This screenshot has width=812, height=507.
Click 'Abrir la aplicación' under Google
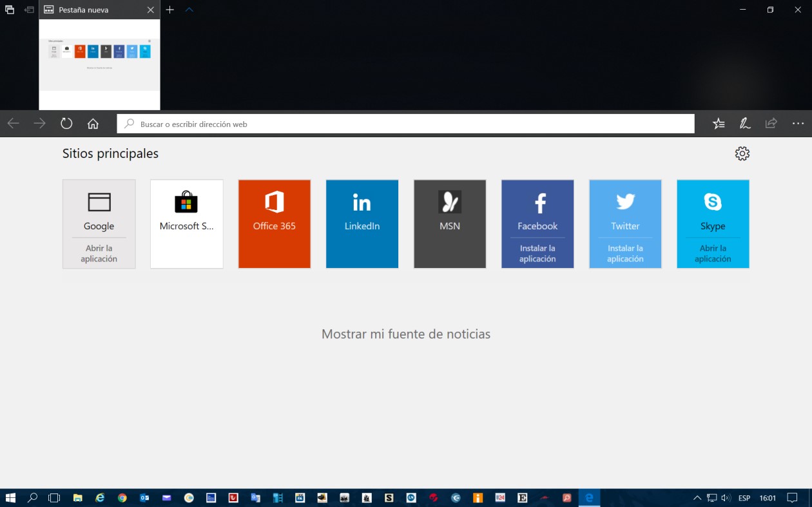[x=99, y=253]
